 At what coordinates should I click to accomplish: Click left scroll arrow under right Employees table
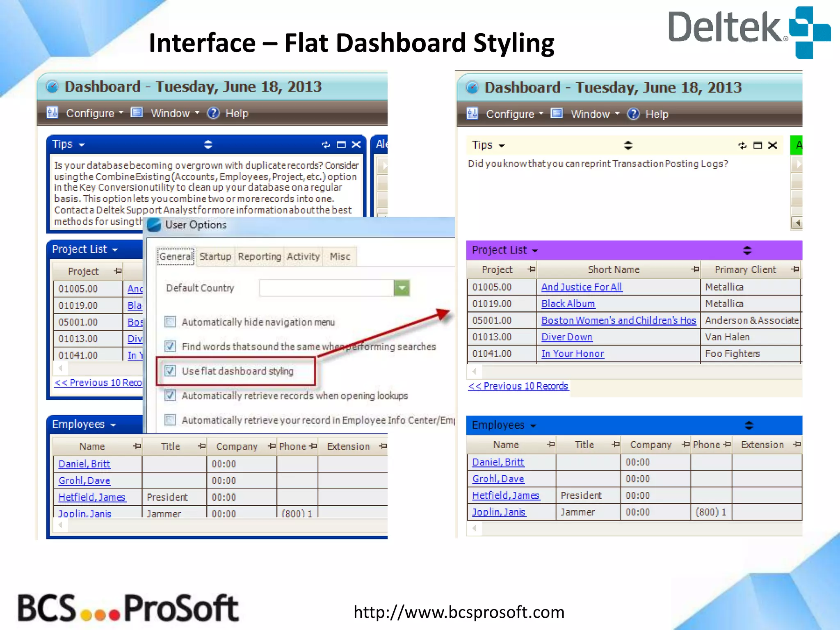(474, 528)
